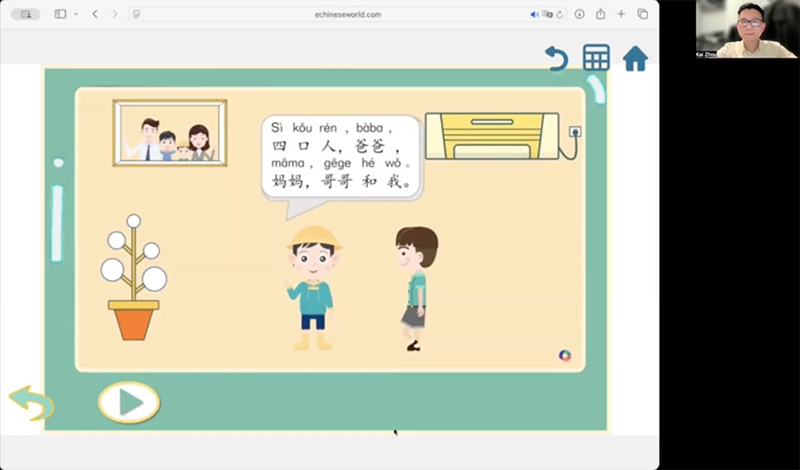Click the Safari share button

point(600,14)
